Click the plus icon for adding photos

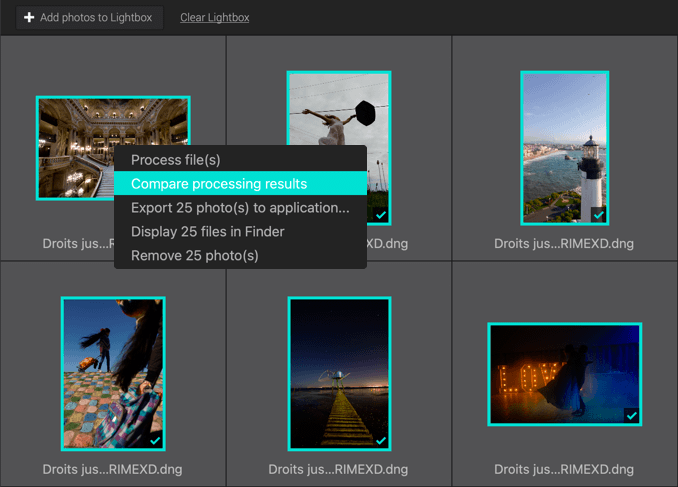29,17
